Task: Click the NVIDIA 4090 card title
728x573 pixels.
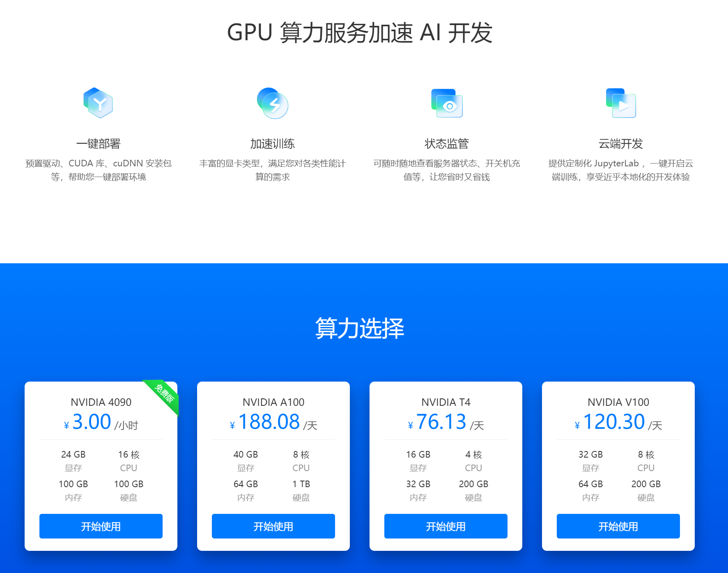Action: pyautogui.click(x=101, y=402)
